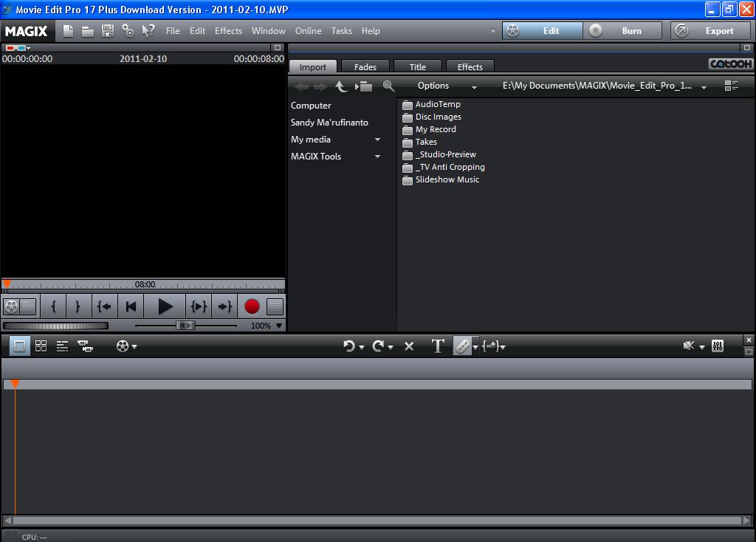The height and width of the screenshot is (542, 756).
Task: Navigate forward in Media Pool
Action: pyautogui.click(x=320, y=87)
